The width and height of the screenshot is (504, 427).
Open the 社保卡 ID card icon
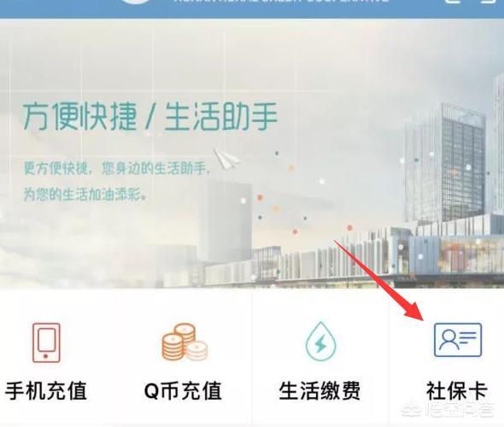point(458,340)
